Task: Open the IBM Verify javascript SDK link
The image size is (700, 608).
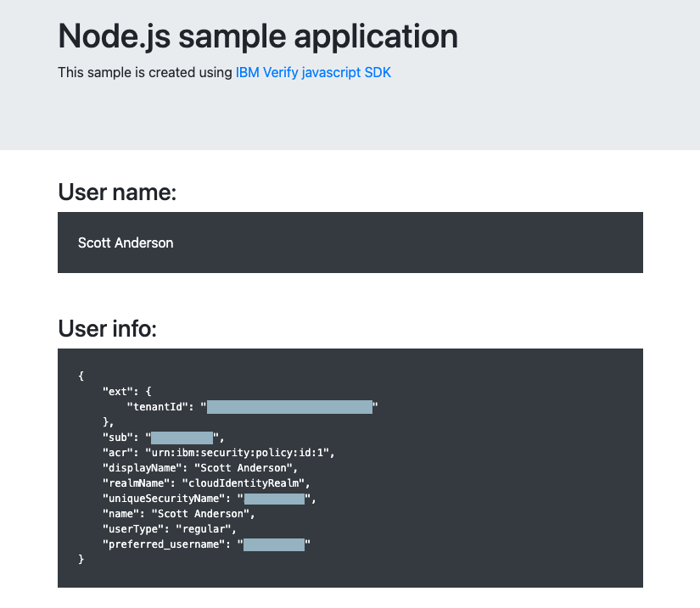Action: click(x=313, y=72)
